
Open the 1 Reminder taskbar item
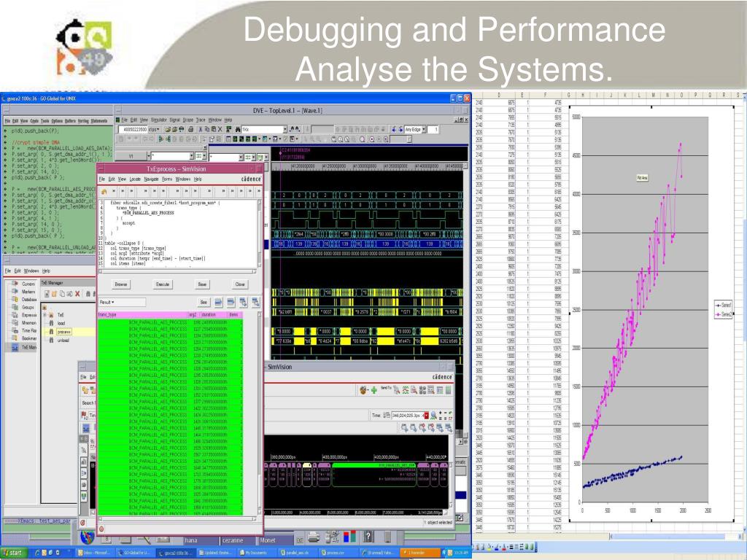[x=419, y=553]
